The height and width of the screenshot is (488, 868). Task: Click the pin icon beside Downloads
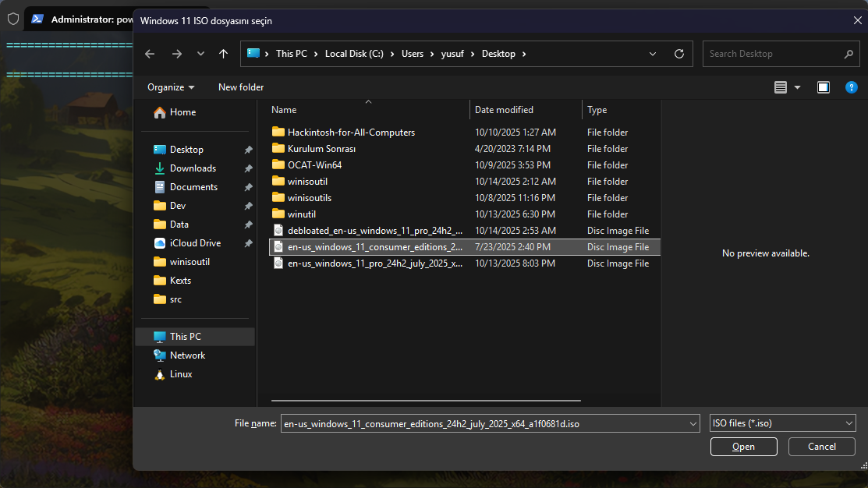(249, 168)
